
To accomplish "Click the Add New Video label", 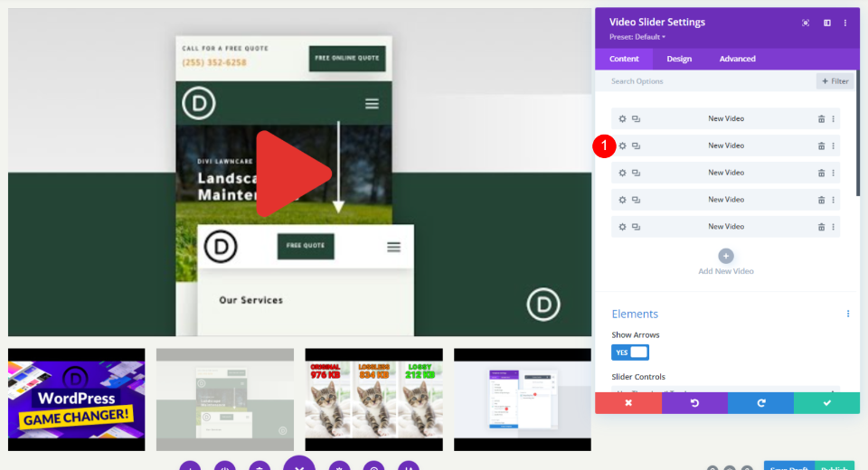I will pos(726,271).
